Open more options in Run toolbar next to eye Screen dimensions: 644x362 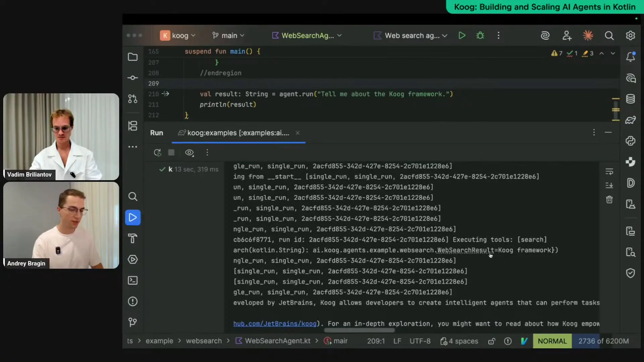click(x=207, y=153)
